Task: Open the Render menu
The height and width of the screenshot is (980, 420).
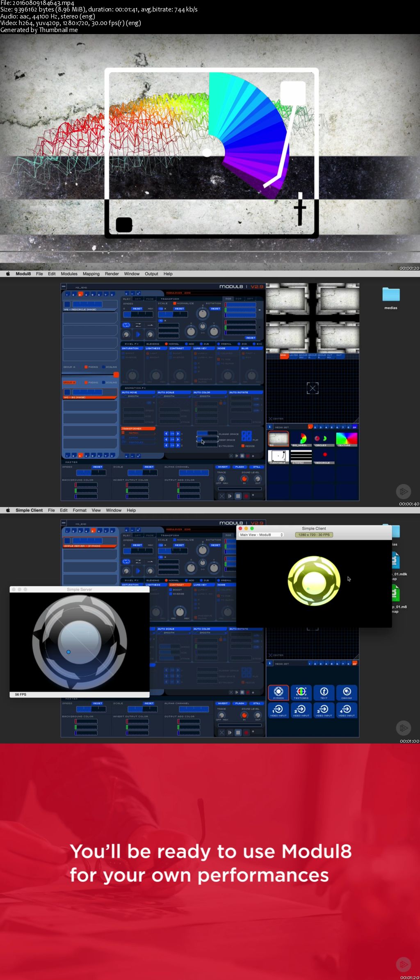Action: [x=112, y=274]
